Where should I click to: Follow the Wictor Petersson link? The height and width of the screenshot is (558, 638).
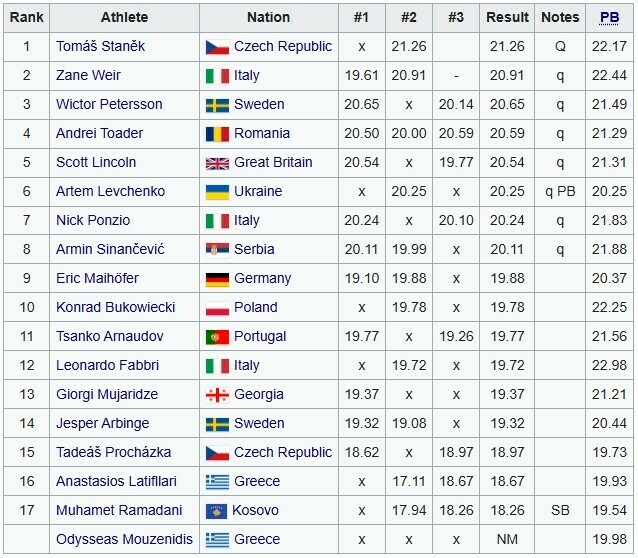109,105
